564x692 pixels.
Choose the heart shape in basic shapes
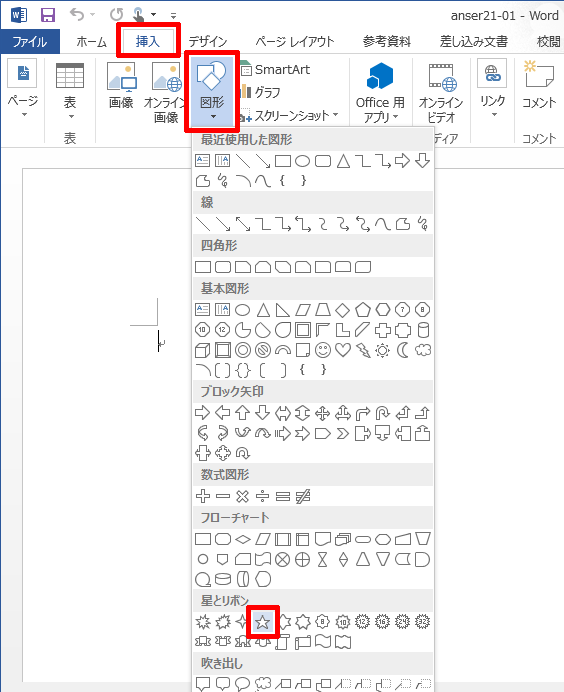[x=343, y=350]
